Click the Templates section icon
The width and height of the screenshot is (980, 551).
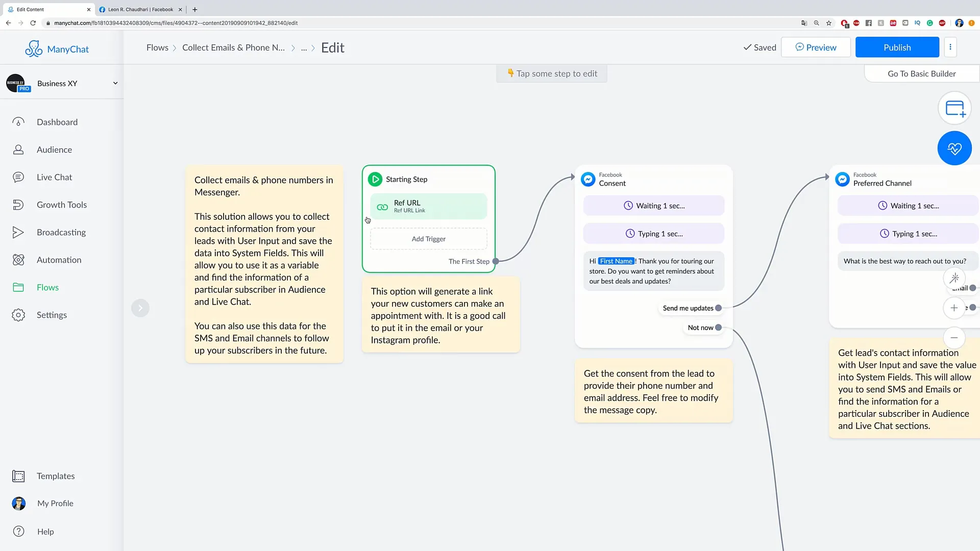(18, 475)
